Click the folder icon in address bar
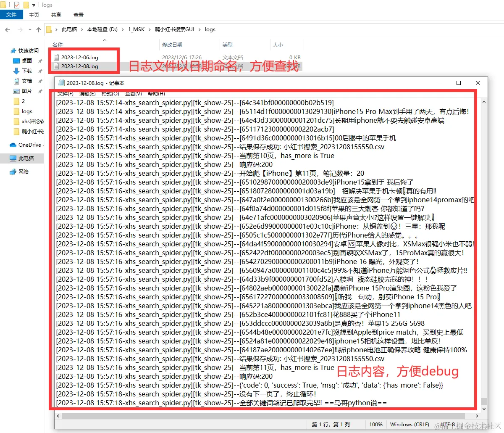 coord(49,29)
